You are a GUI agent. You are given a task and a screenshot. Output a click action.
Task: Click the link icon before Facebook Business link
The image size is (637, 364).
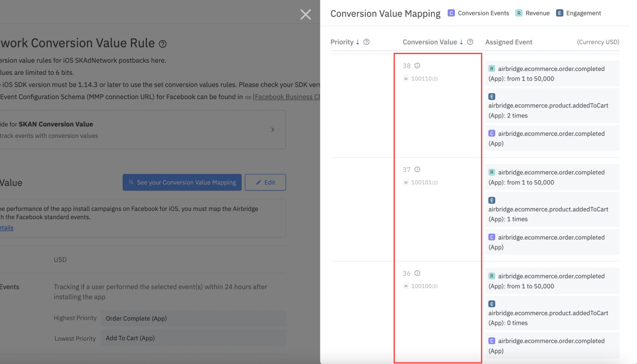pyautogui.click(x=248, y=97)
